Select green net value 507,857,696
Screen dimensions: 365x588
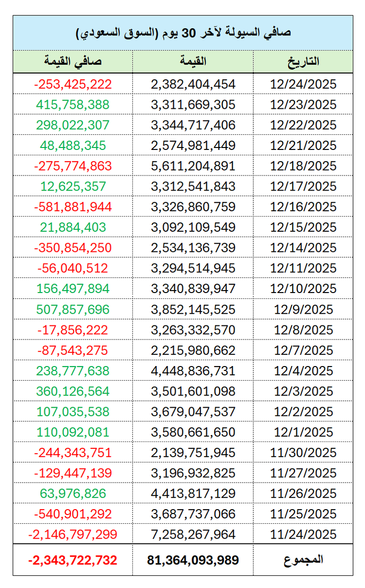(73, 309)
